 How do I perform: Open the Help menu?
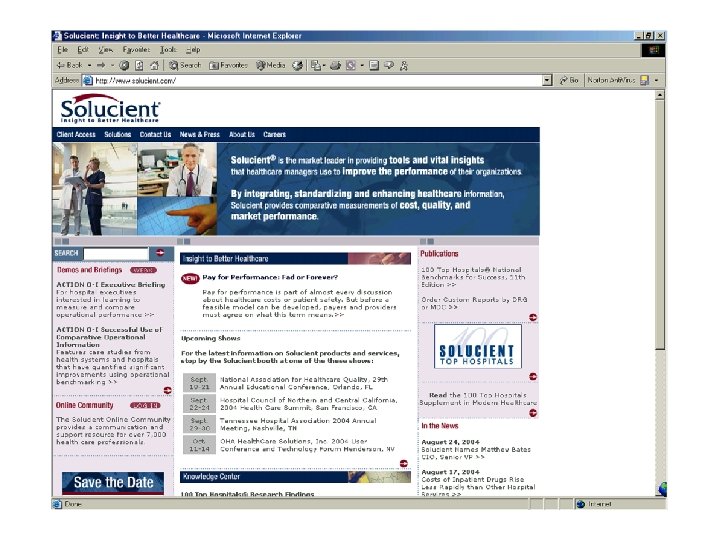coord(193,50)
